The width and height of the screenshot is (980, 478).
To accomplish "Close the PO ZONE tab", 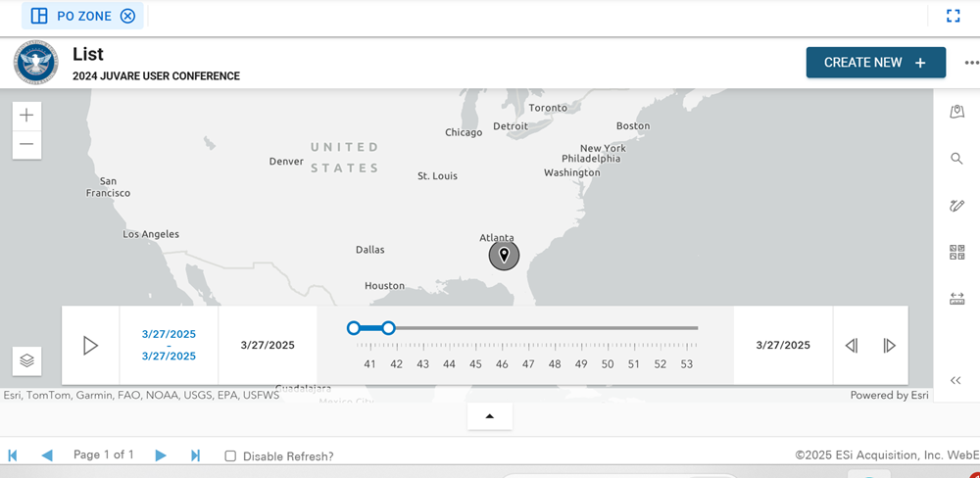I will (128, 16).
